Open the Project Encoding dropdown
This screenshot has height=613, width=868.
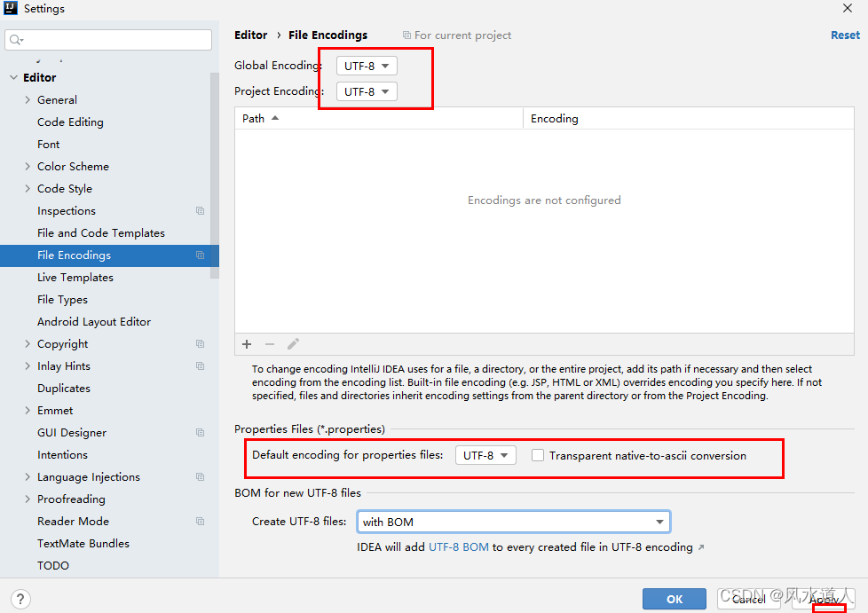click(x=366, y=91)
